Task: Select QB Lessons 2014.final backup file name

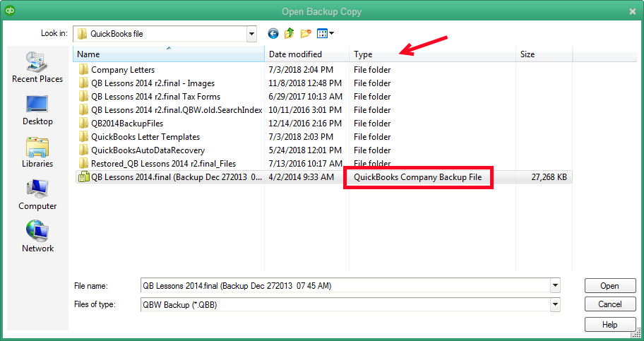Action: point(177,177)
